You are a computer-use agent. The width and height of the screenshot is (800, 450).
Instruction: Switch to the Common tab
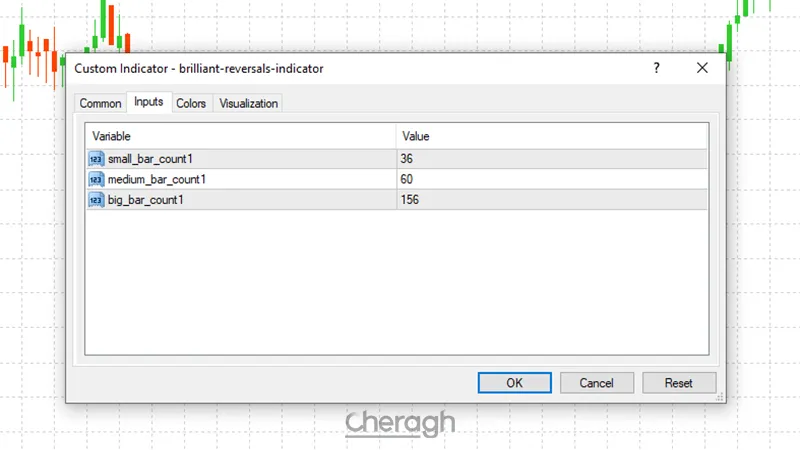coord(100,103)
